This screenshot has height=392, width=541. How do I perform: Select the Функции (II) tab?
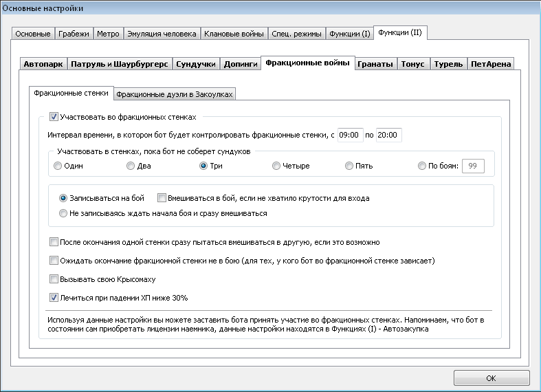[x=400, y=33]
